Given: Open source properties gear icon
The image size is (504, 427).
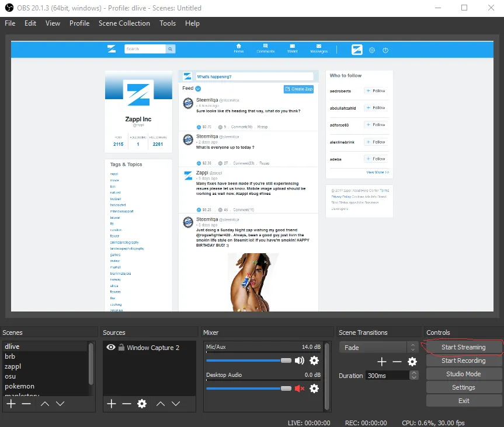Looking at the screenshot, I should click(142, 404).
